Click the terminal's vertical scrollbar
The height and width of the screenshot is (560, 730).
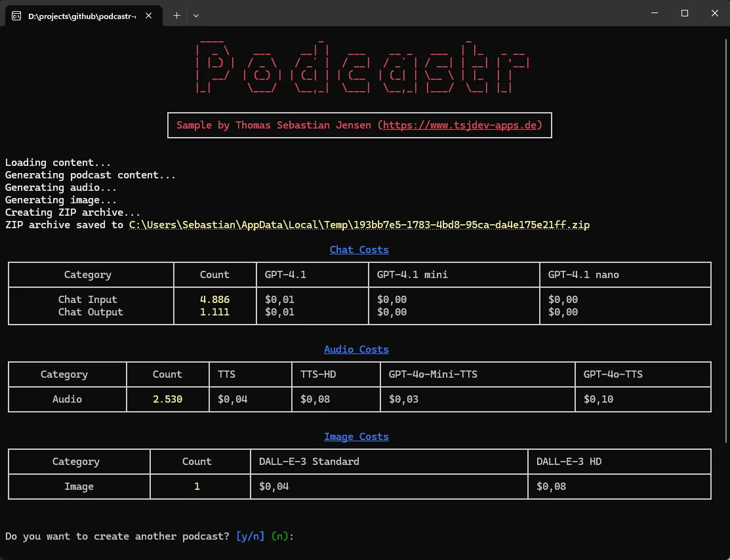[726, 262]
